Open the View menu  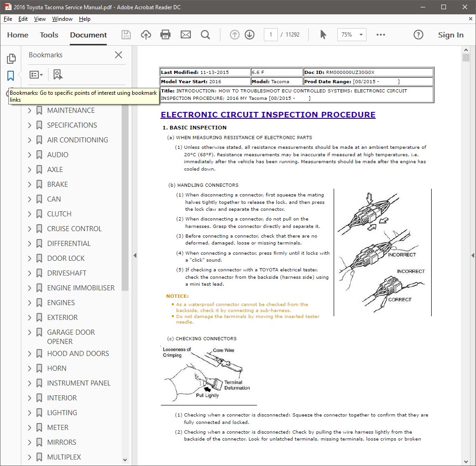[40, 19]
